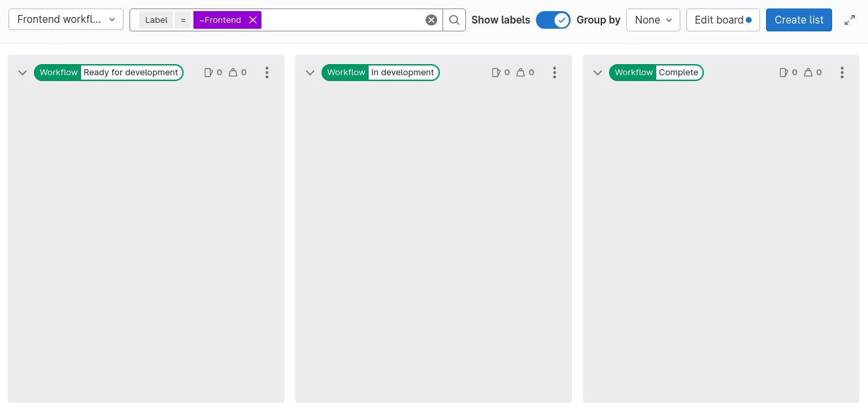Open the Group by dropdown
Image resolution: width=868 pixels, height=410 pixels.
coord(652,20)
